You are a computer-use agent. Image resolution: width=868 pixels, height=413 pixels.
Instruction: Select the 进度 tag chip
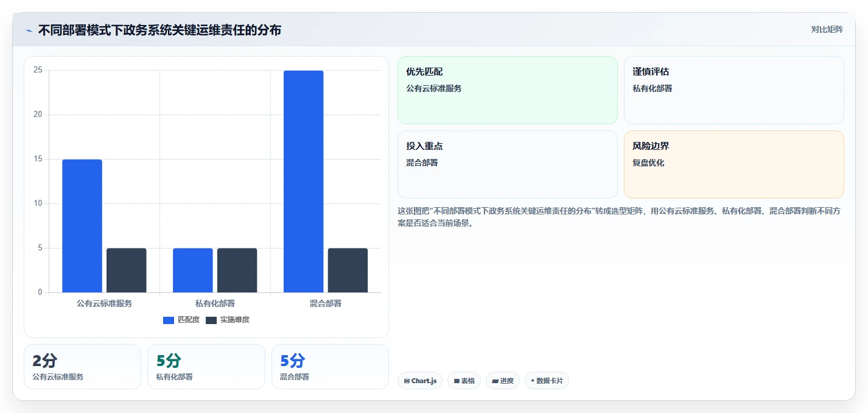point(503,381)
